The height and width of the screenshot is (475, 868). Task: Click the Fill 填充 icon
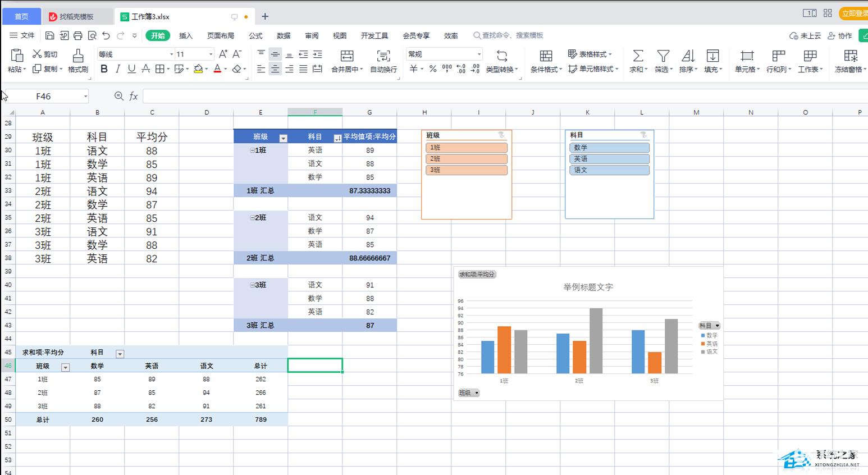pyautogui.click(x=712, y=56)
